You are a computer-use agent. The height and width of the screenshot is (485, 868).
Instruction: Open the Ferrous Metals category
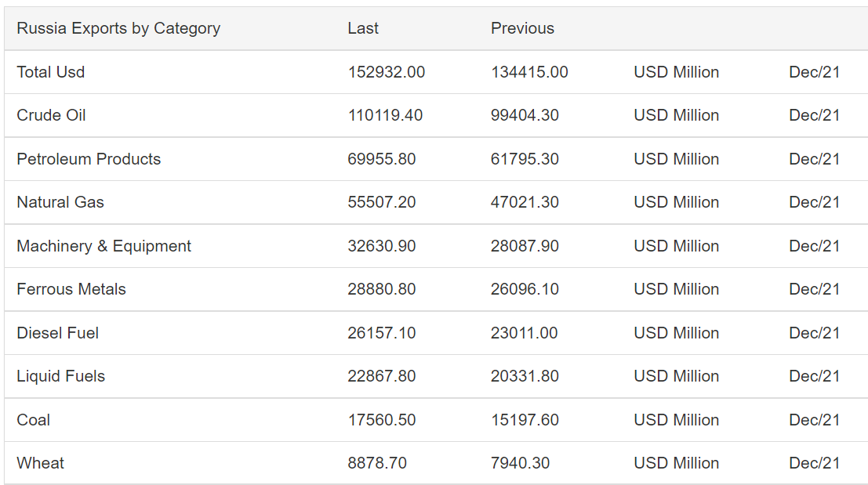[71, 288]
